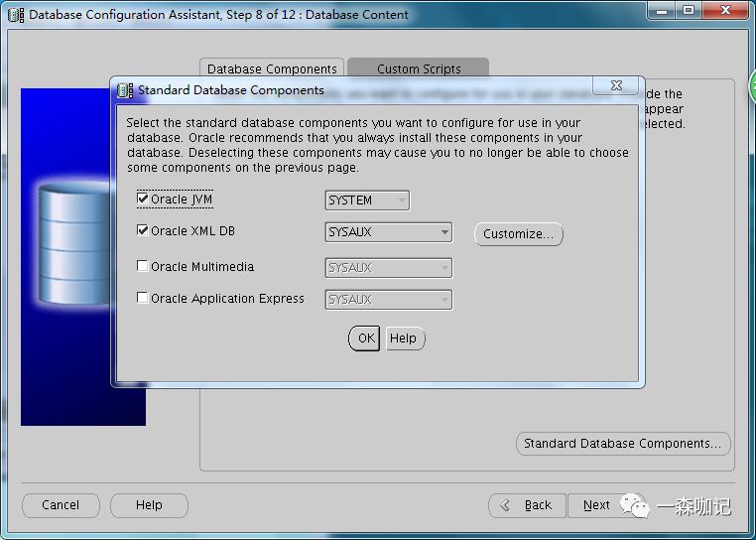Go Back to the previous wizard step

point(527,505)
